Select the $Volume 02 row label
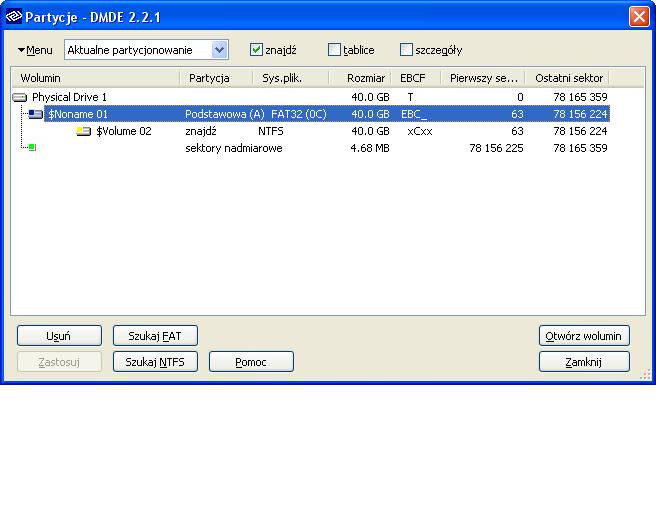 click(124, 131)
